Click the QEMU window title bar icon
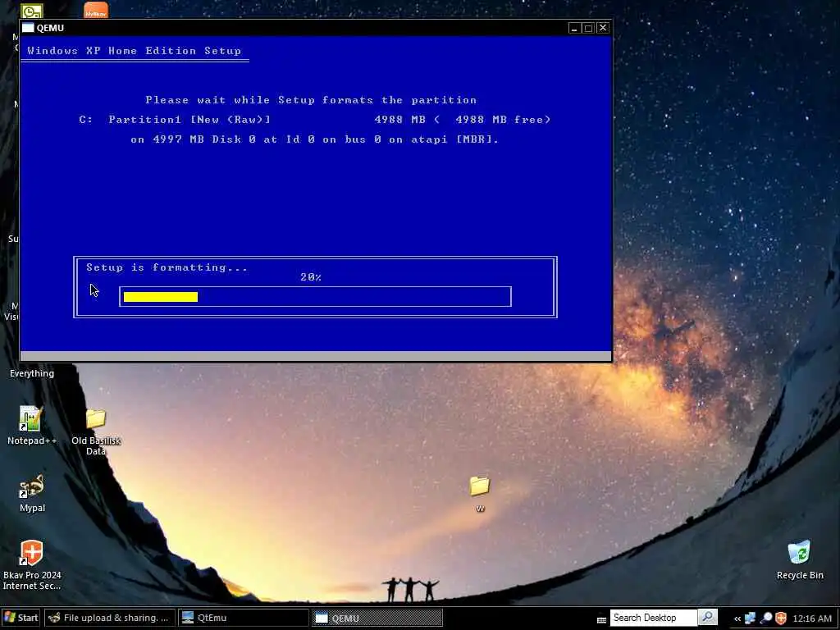Image resolution: width=840 pixels, height=630 pixels. [x=28, y=28]
